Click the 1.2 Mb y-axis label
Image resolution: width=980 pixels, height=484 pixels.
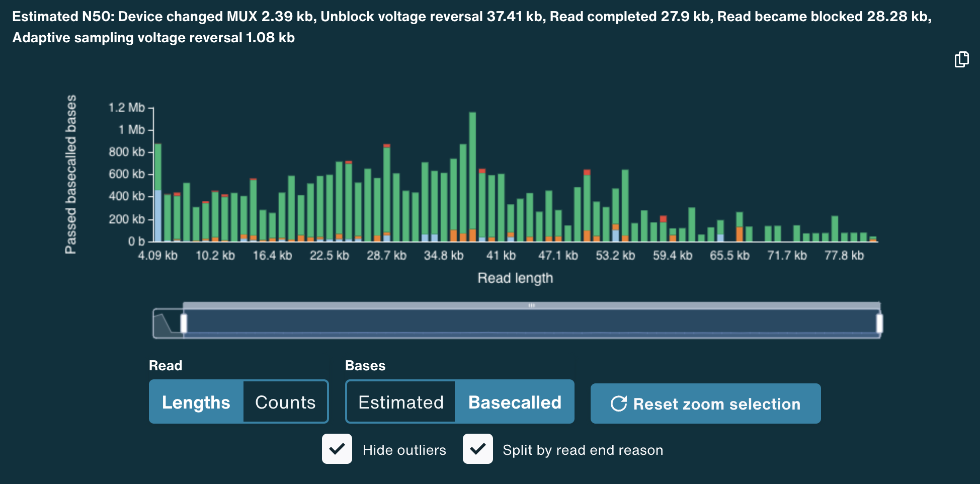pyautogui.click(x=127, y=108)
